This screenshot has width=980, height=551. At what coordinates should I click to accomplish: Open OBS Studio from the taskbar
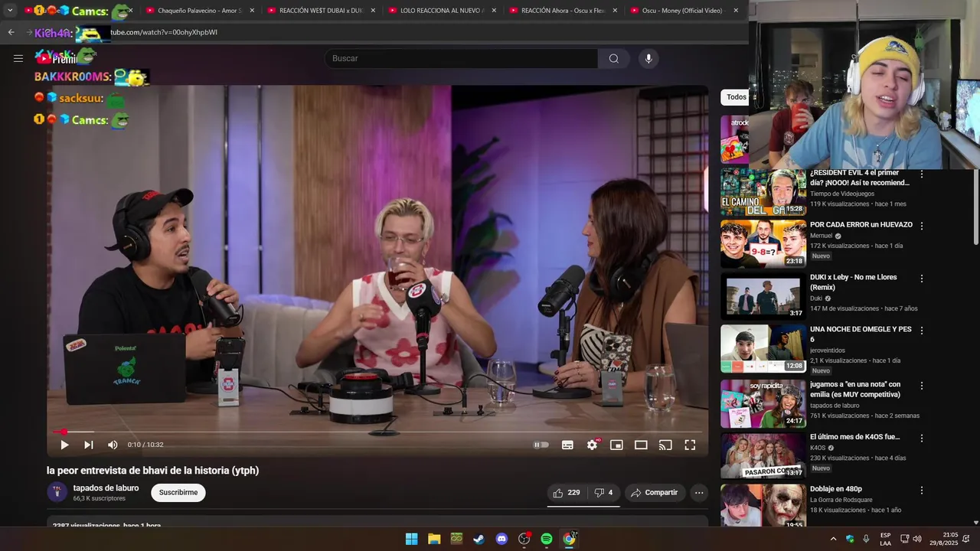pos(524,539)
